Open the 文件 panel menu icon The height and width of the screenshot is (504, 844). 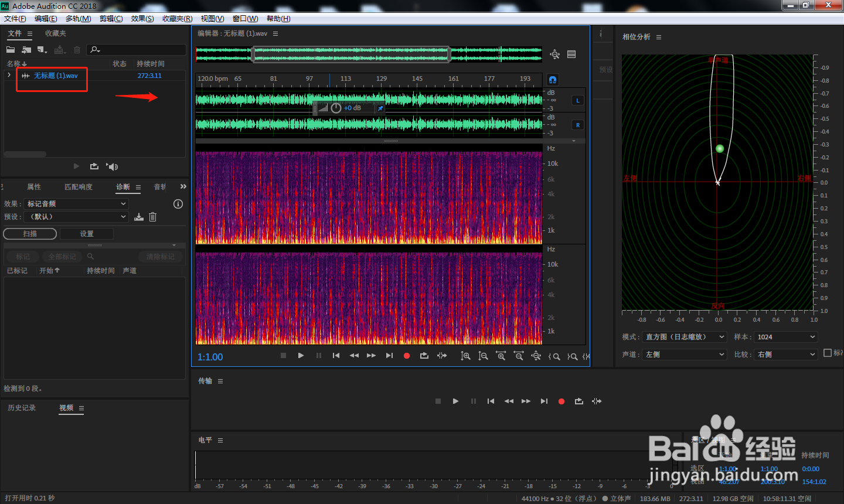(30, 34)
